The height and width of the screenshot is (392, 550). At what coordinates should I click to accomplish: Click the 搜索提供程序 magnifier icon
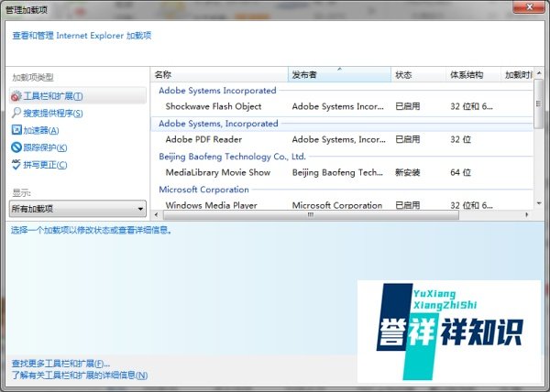click(16, 113)
